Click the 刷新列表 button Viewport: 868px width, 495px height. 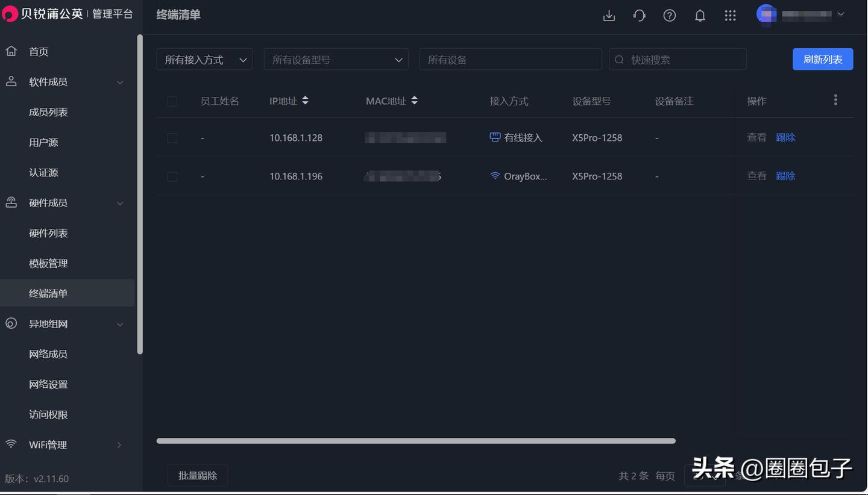[x=822, y=59]
